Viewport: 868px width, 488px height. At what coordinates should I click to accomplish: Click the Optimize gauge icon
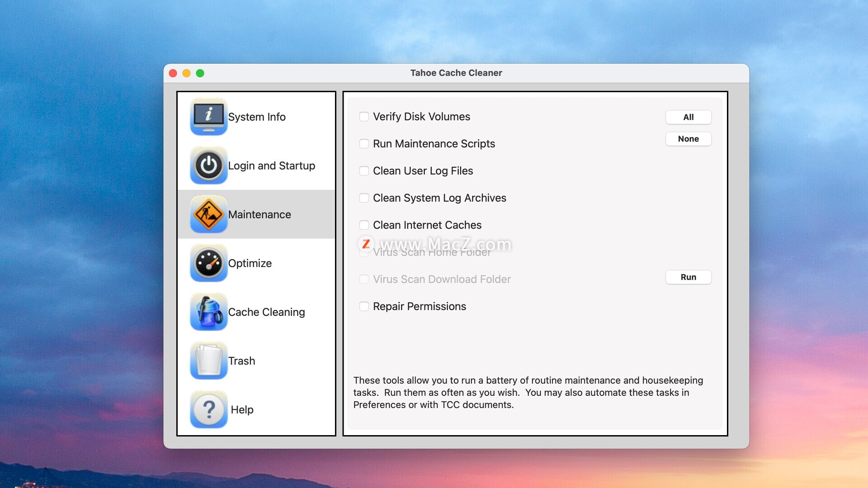click(x=208, y=263)
